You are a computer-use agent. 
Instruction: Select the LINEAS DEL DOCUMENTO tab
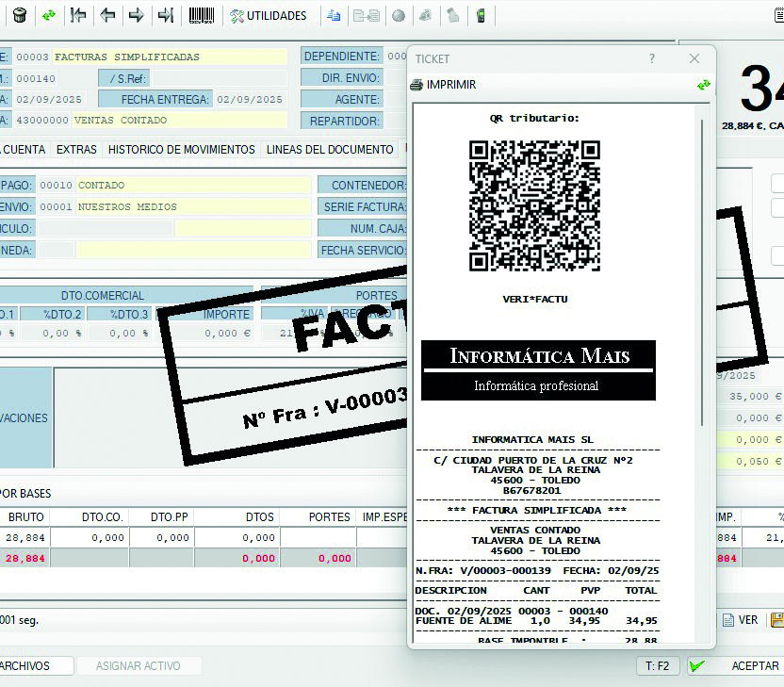tap(330, 149)
